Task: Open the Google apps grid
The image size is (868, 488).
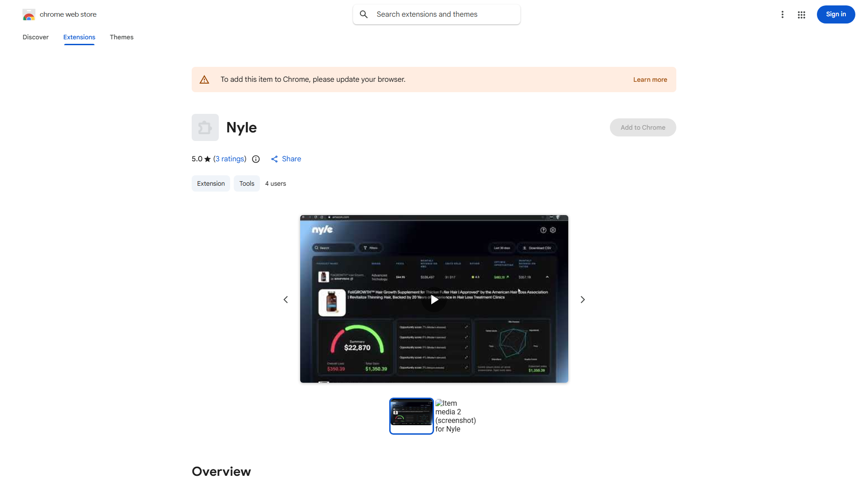Action: point(802,15)
